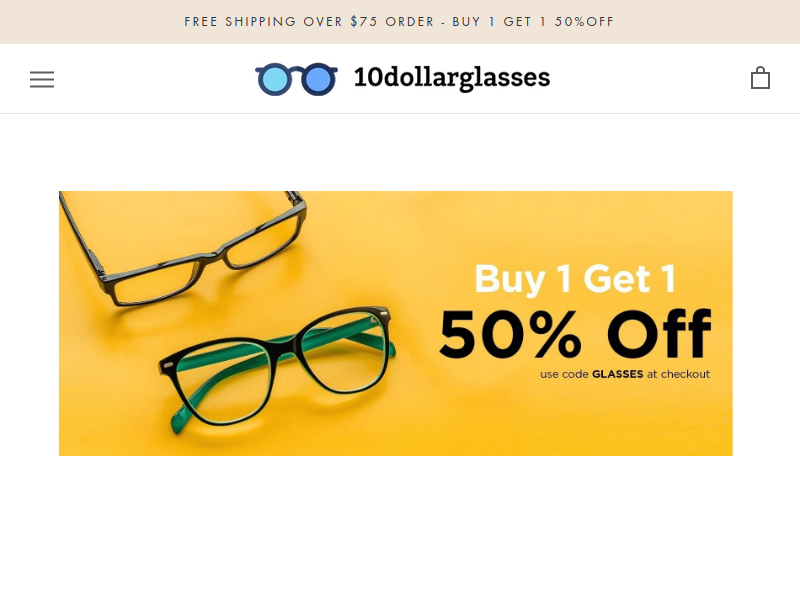
Task: Open the hamburger navigation menu
Action: (x=42, y=80)
